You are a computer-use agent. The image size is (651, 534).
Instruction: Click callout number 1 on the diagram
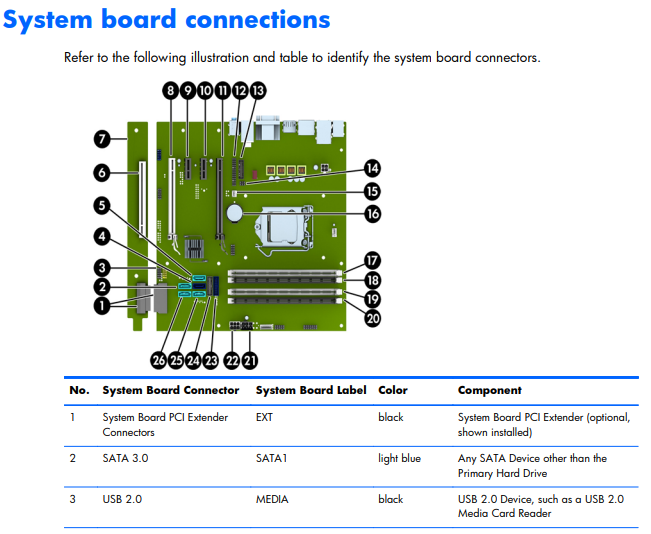[102, 306]
